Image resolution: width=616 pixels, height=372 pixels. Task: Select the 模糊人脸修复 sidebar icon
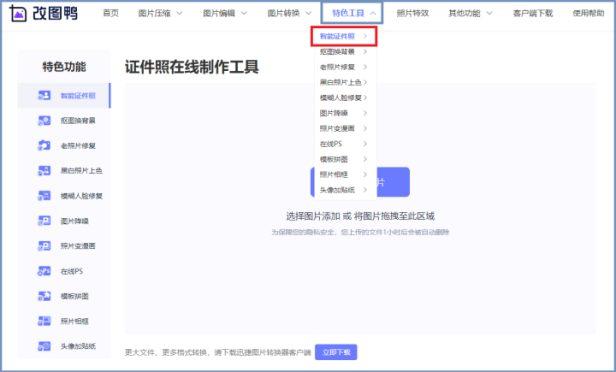[x=44, y=196]
